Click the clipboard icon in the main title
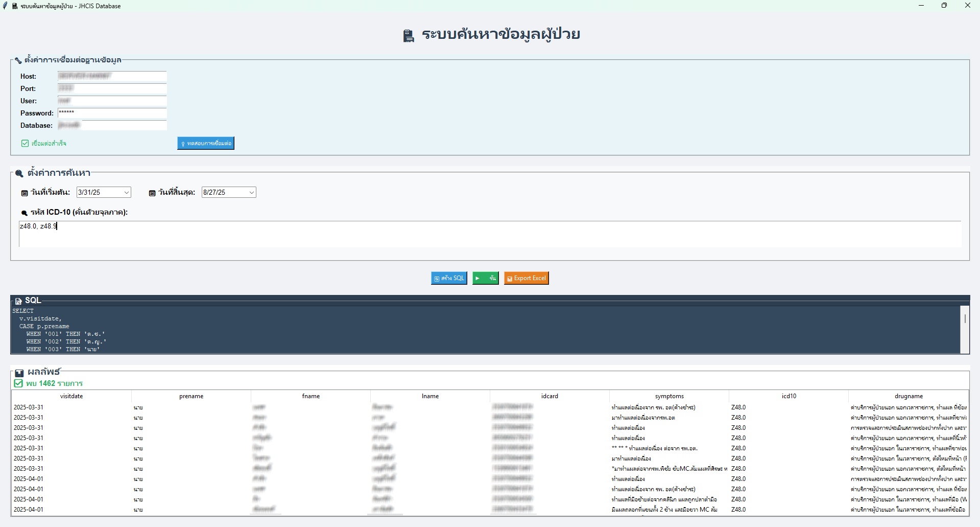Image resolution: width=980 pixels, height=527 pixels. 409,35
